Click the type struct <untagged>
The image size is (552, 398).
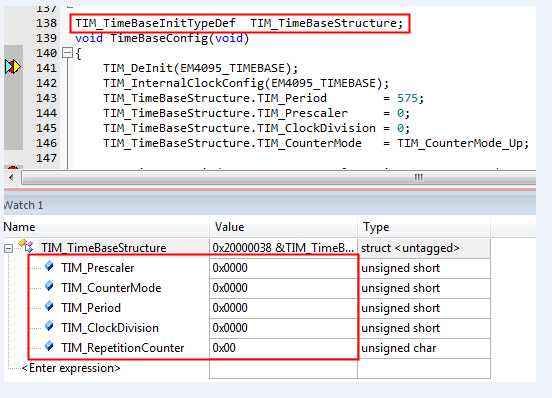tap(410, 248)
